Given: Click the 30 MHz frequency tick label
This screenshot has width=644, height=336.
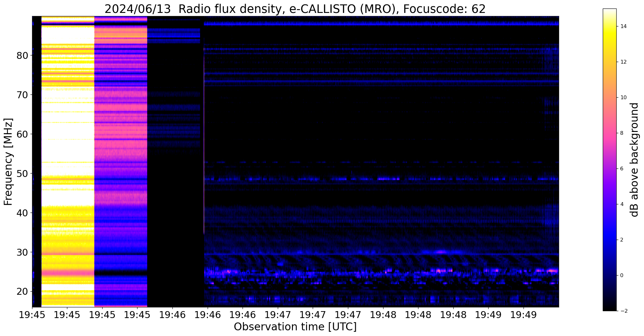Looking at the screenshot, I should tap(23, 252).
